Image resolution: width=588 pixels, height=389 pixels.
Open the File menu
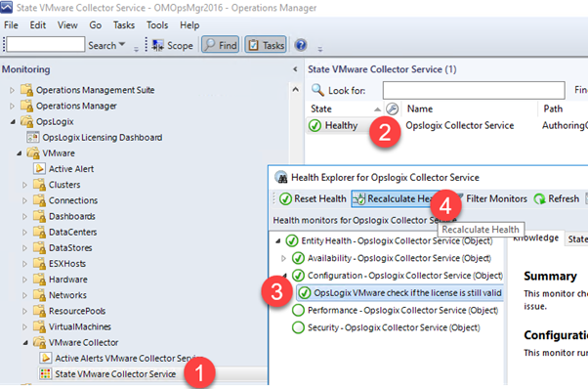tap(11, 25)
